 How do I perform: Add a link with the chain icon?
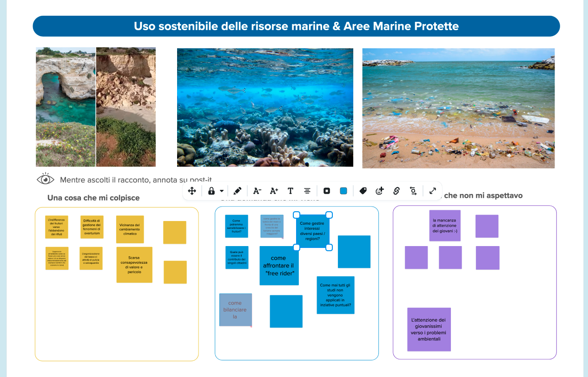(x=396, y=191)
